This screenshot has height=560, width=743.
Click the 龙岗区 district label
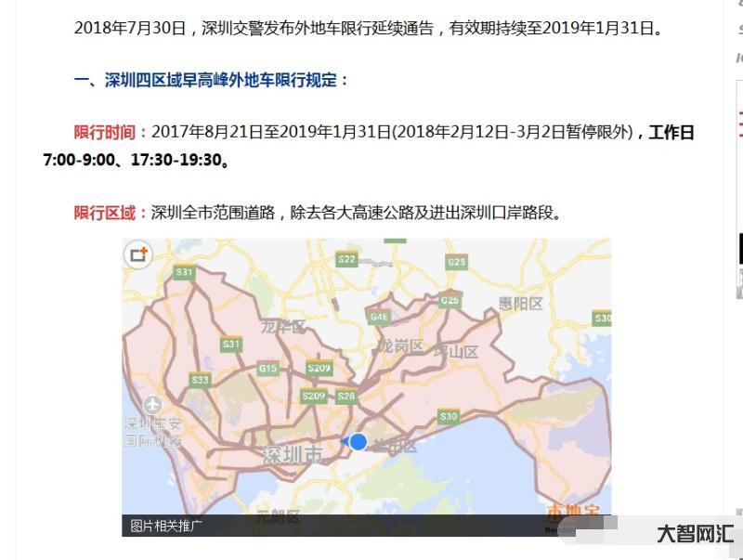point(399,346)
